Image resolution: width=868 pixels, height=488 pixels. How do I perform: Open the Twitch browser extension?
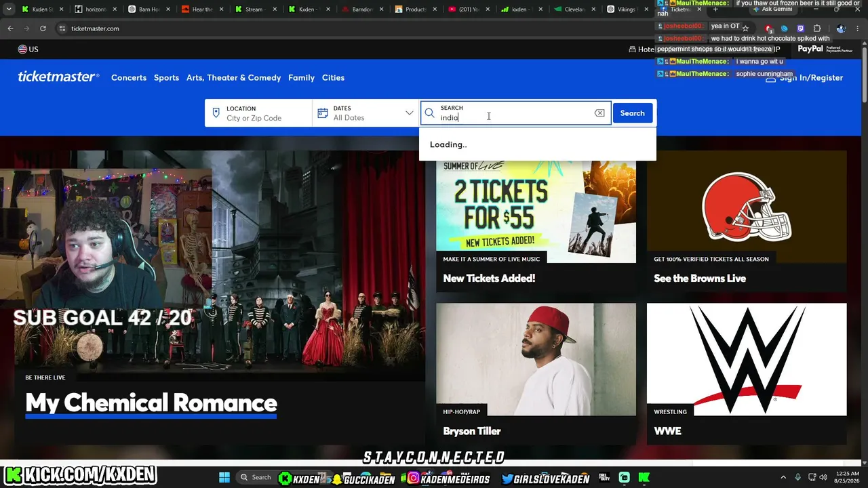tap(800, 28)
